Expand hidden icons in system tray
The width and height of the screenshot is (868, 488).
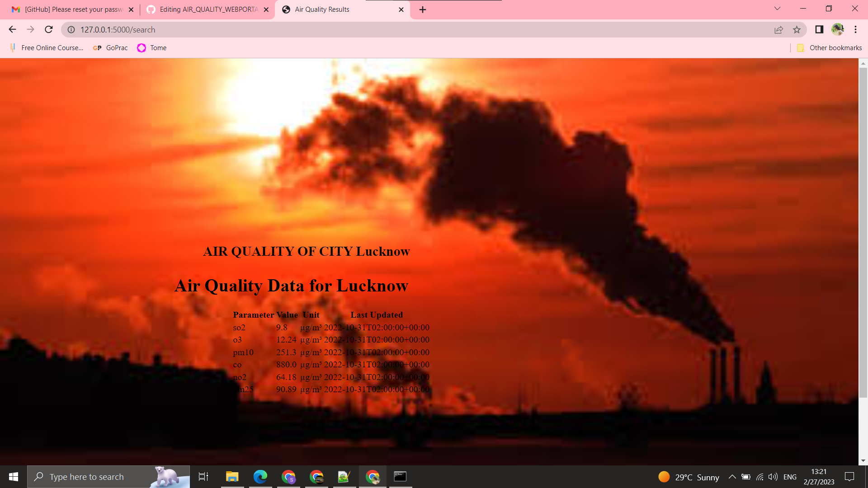pos(732,477)
